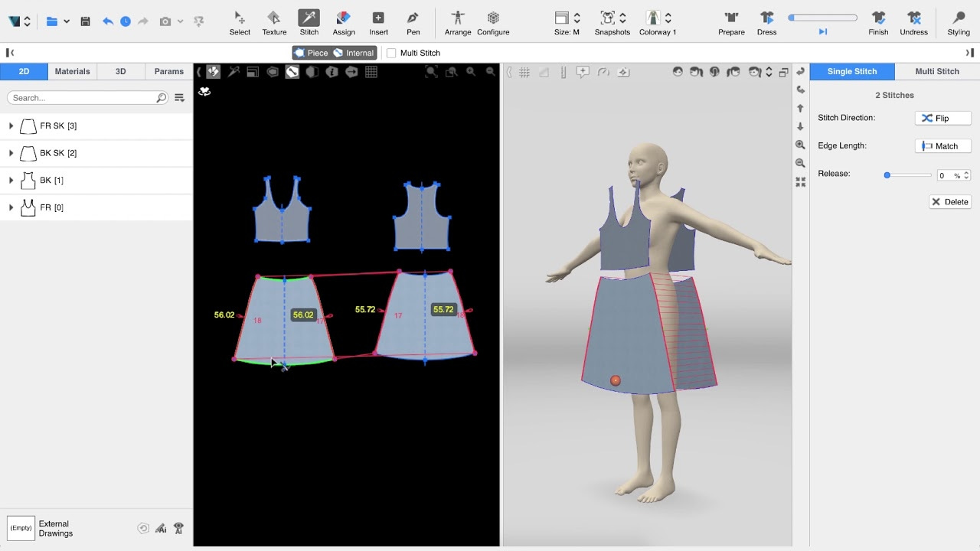Toggle the Internal stitch mode
The width and height of the screenshot is (980, 551).
354,53
